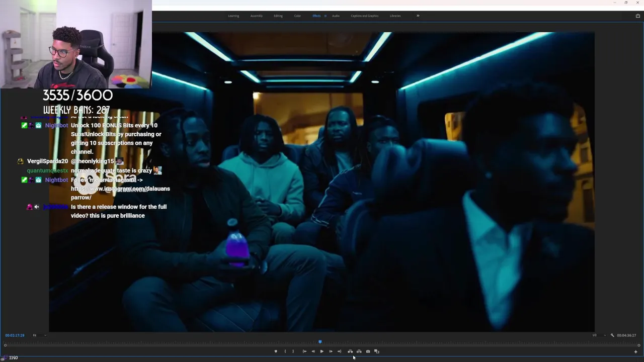Click the Extract button in the transport bar

tap(359, 351)
